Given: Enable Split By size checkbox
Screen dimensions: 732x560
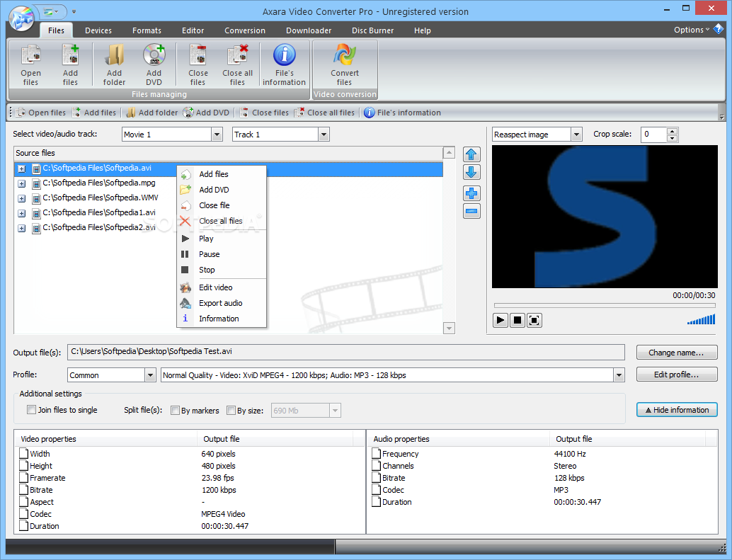Looking at the screenshot, I should click(x=231, y=410).
